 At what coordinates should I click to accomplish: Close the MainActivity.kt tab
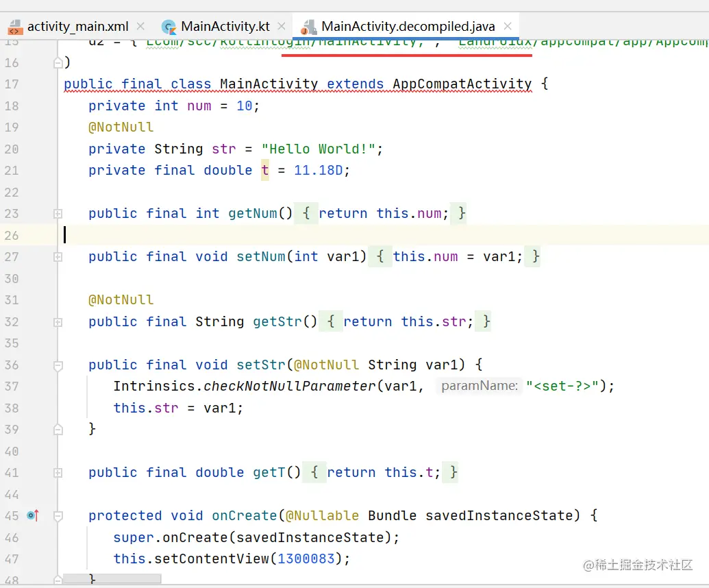pyautogui.click(x=282, y=26)
